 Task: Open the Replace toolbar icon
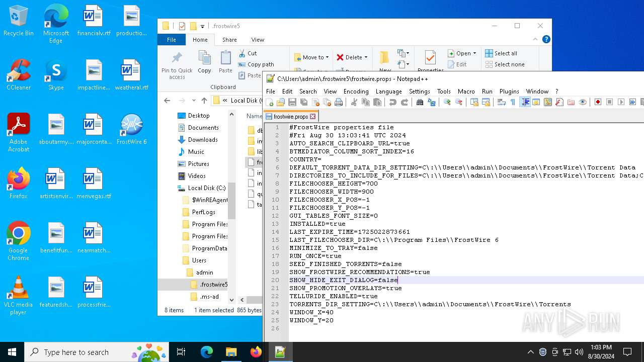pos(432,102)
